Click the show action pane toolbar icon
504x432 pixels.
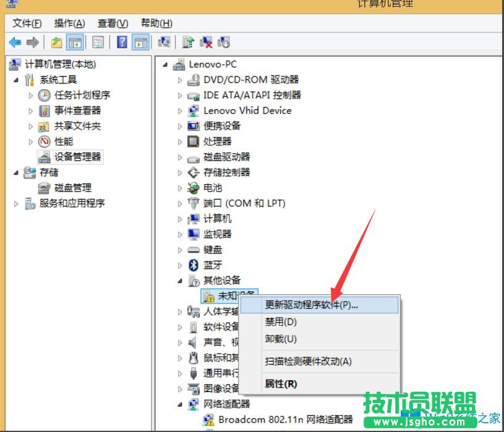(139, 41)
